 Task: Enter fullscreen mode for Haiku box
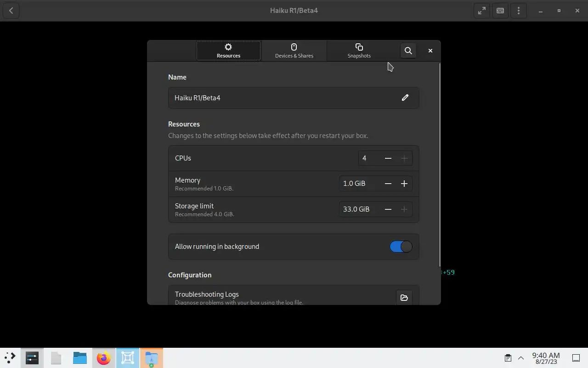[x=482, y=11]
